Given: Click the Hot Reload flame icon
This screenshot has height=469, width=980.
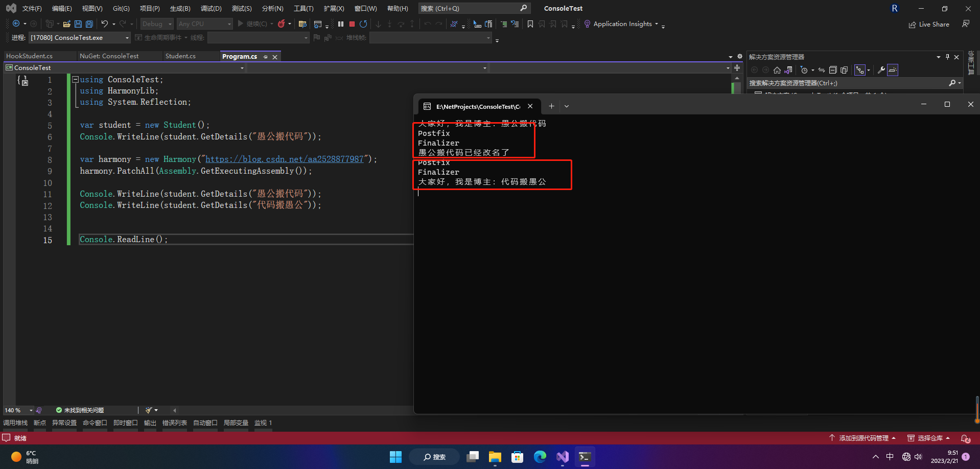Looking at the screenshot, I should pyautogui.click(x=281, y=24).
